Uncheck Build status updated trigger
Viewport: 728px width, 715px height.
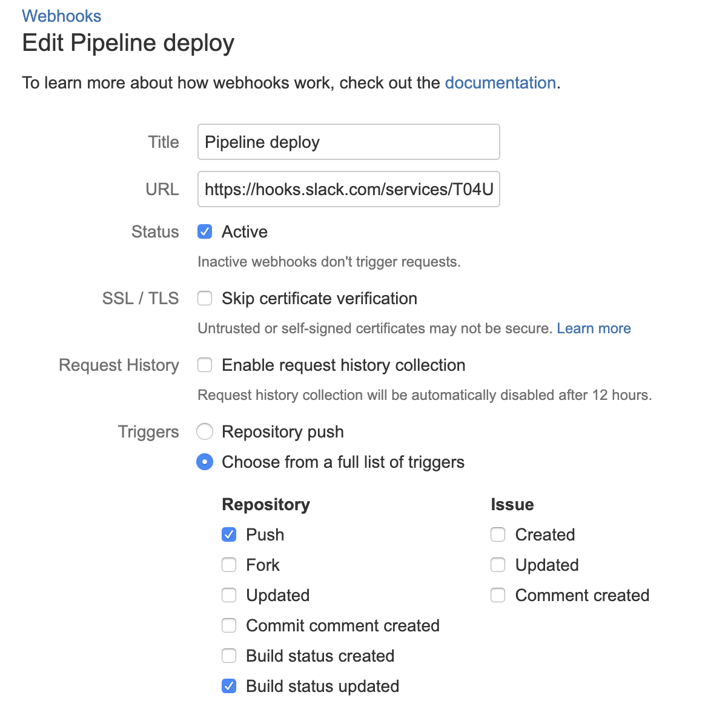pos(229,686)
